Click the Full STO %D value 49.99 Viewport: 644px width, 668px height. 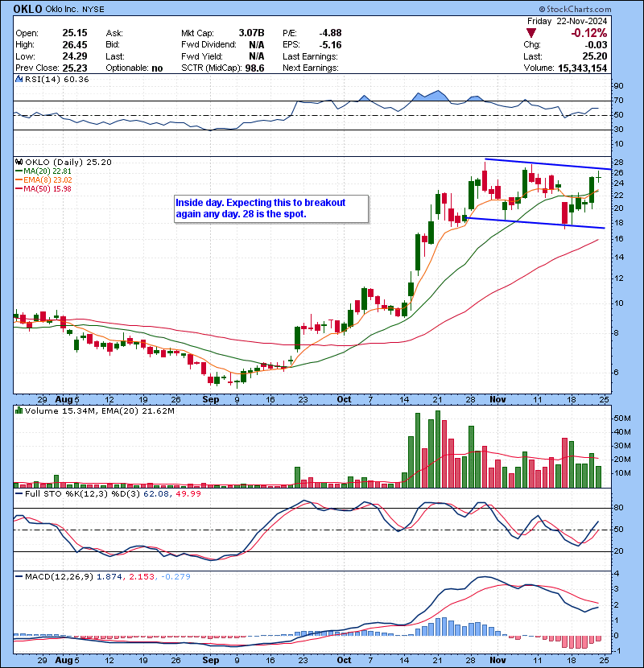pos(188,494)
